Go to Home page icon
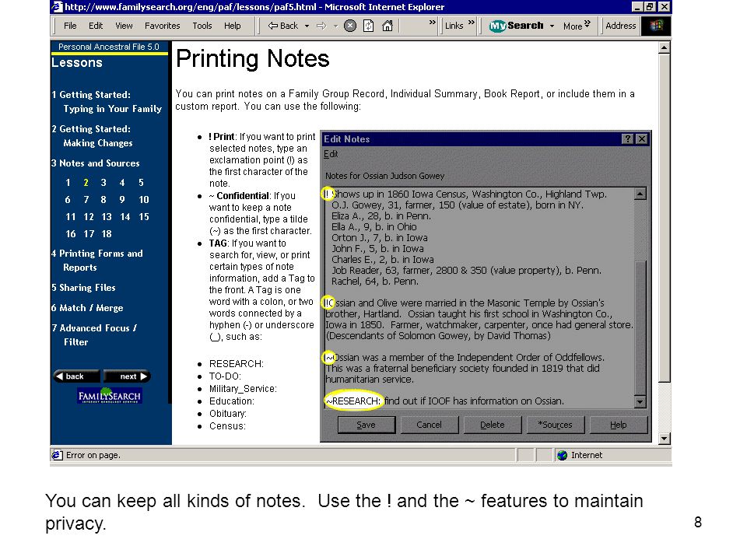This screenshot has height=560, width=747. (388, 26)
